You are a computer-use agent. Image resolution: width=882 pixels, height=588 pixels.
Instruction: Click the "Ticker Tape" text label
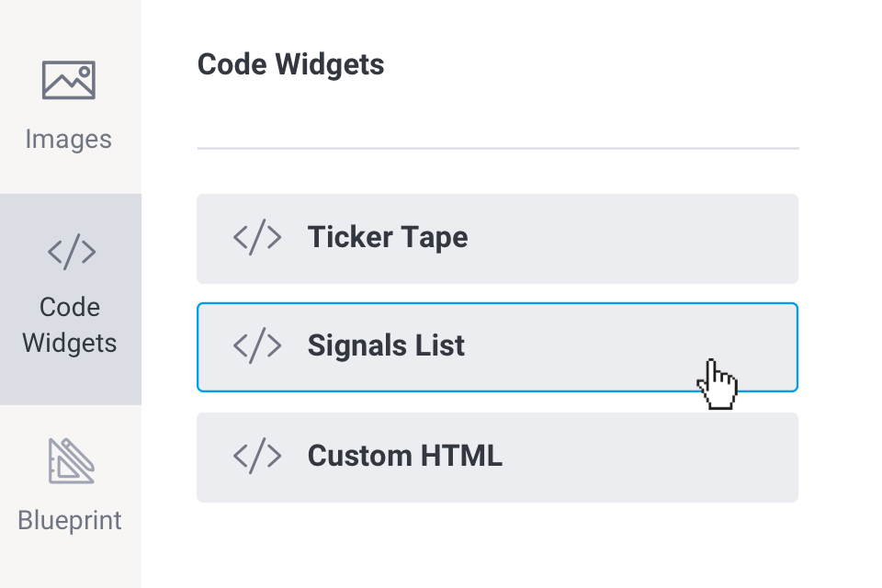tap(387, 237)
